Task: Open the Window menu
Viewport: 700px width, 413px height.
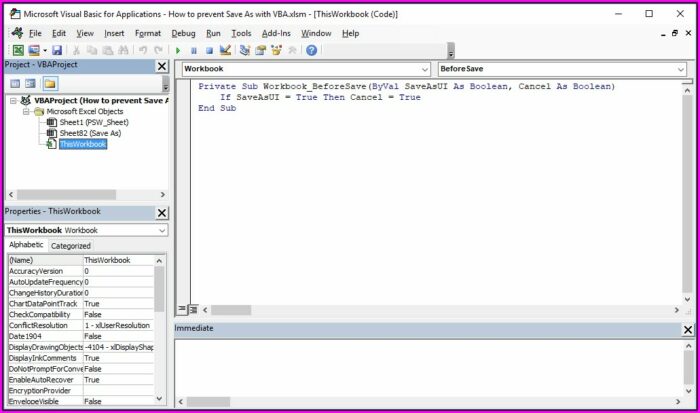Action: pos(316,33)
